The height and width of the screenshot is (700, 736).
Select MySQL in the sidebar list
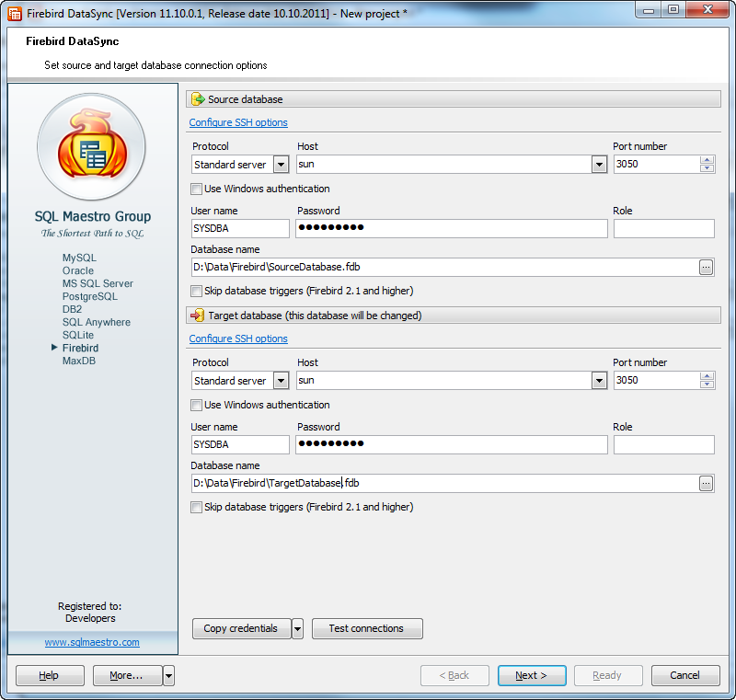[78, 258]
